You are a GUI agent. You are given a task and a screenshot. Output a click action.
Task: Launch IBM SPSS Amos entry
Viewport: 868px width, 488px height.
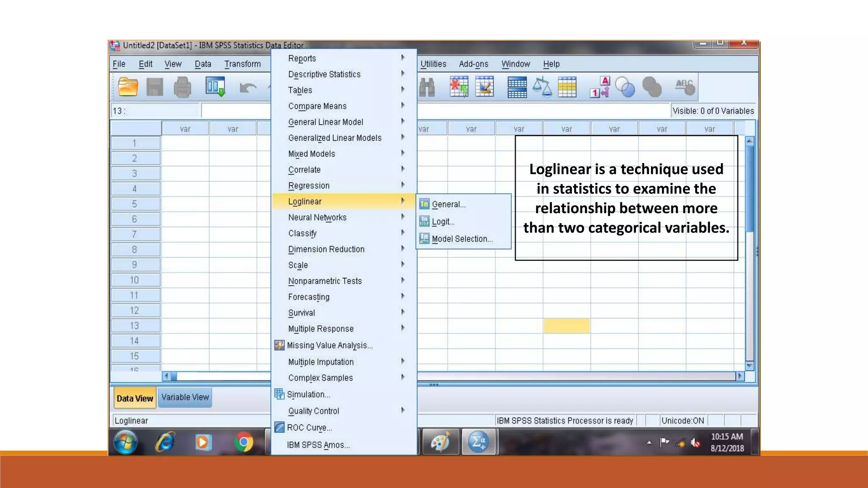[x=344, y=445]
